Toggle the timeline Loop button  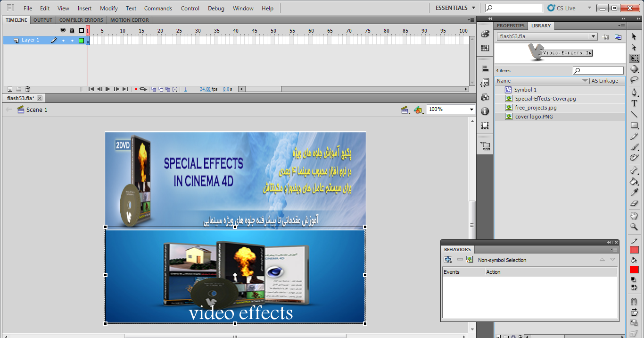[143, 89]
